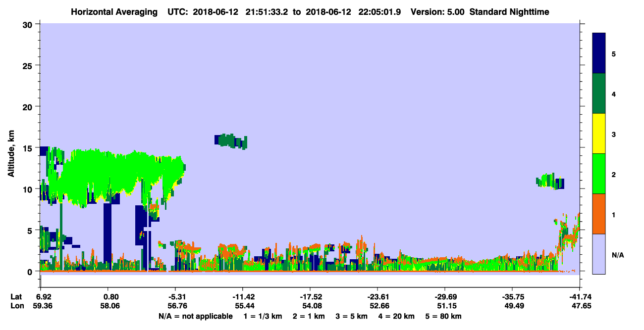Image resolution: width=644 pixels, height=330 pixels.
Task: Click longitude value 56.76
Action: click(178, 306)
